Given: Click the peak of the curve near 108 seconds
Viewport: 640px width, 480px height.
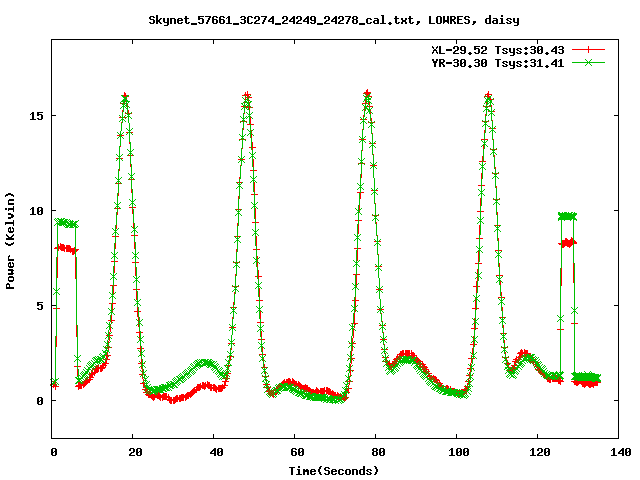Looking at the screenshot, I should (x=488, y=96).
